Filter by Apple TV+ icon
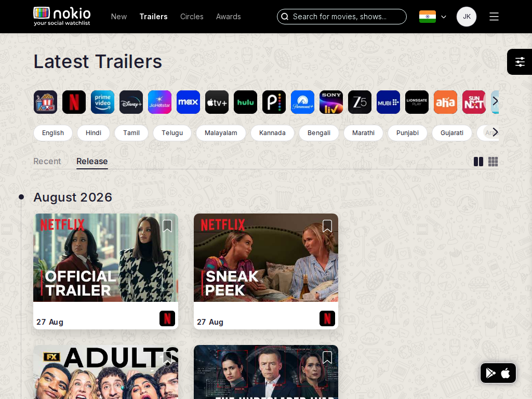This screenshot has height=399, width=532. [217, 102]
